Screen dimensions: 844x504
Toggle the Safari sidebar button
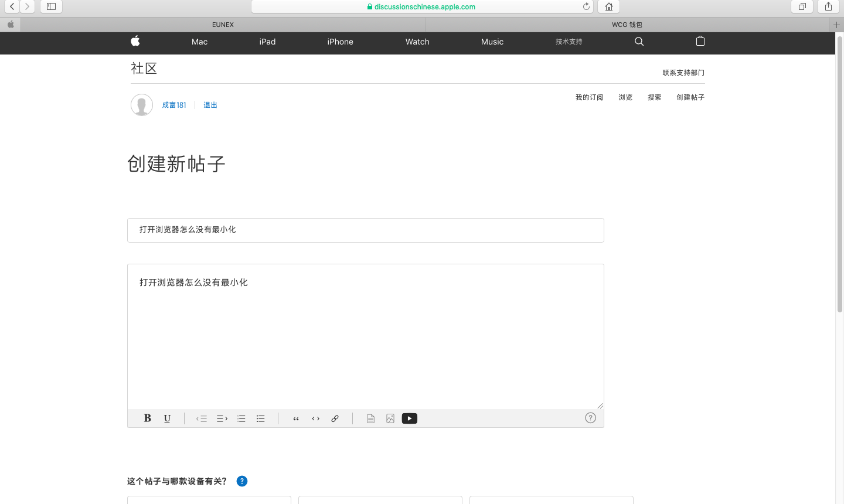pos(51,6)
